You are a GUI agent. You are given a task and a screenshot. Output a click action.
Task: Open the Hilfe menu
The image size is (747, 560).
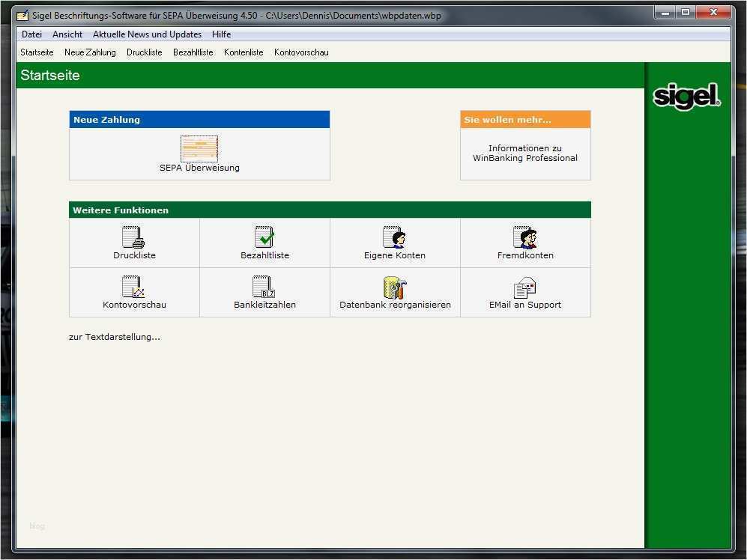click(x=221, y=34)
